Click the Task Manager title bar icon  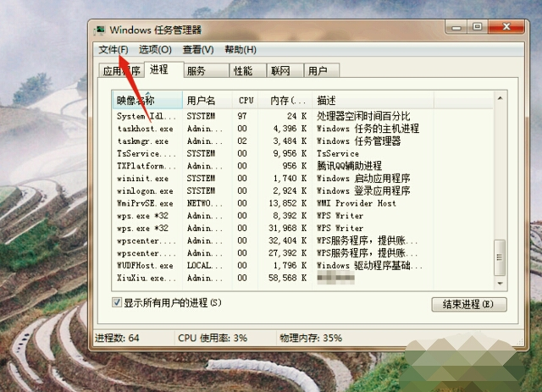100,30
